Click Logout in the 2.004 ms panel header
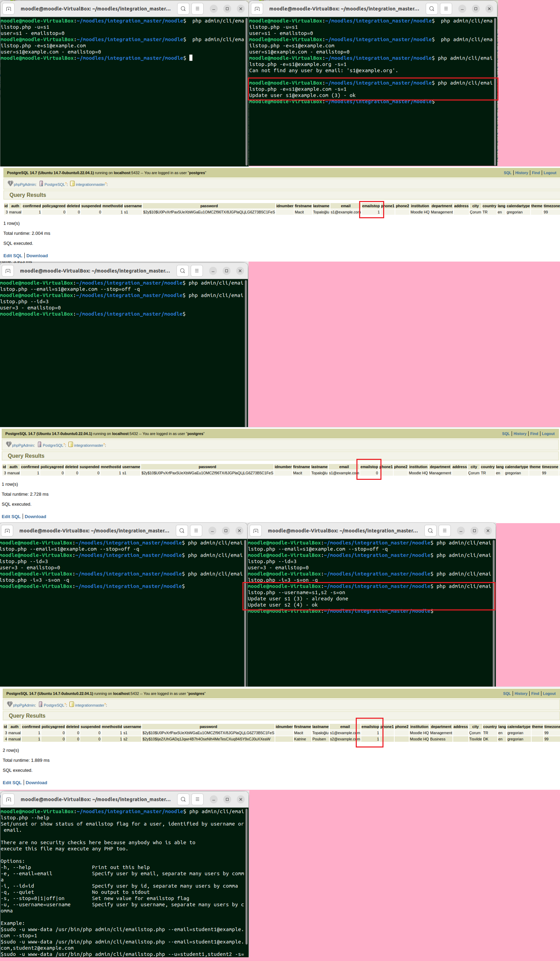 click(x=550, y=173)
